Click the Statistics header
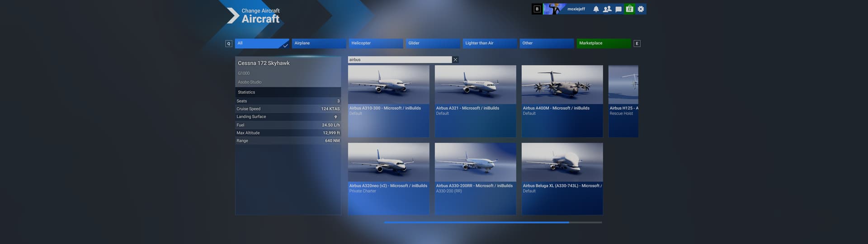868x244 pixels. pos(288,92)
